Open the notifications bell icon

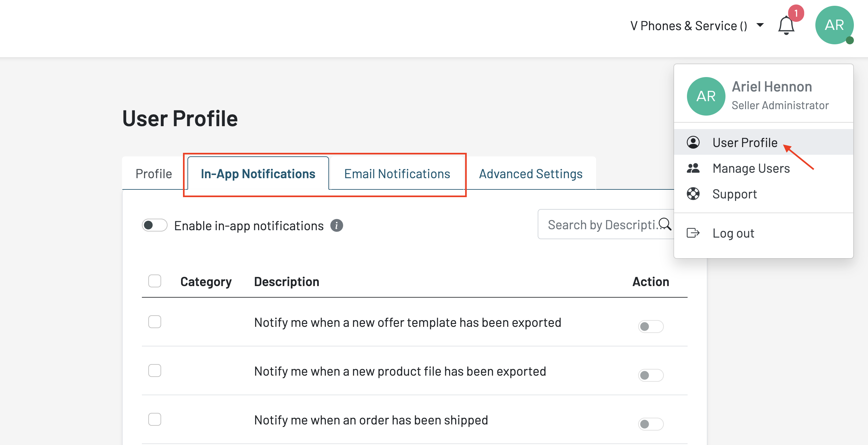click(786, 26)
